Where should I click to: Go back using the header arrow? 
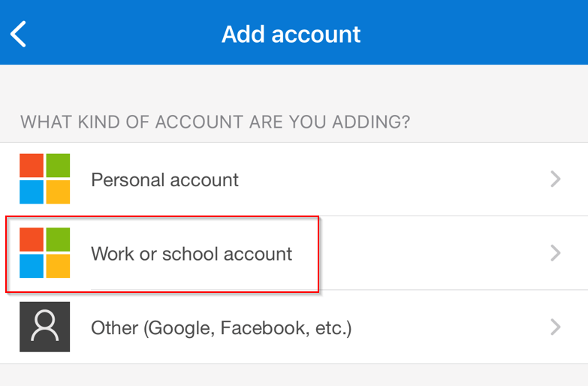pyautogui.click(x=18, y=34)
